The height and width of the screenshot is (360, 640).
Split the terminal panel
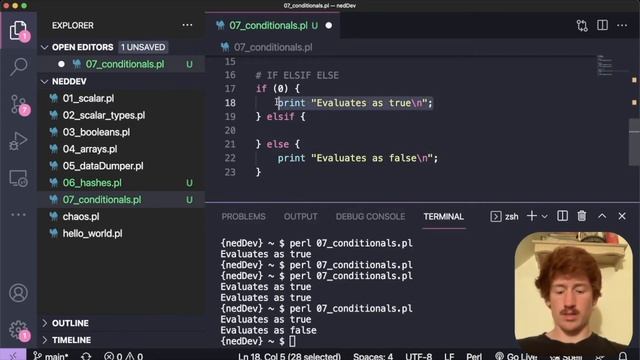point(562,216)
